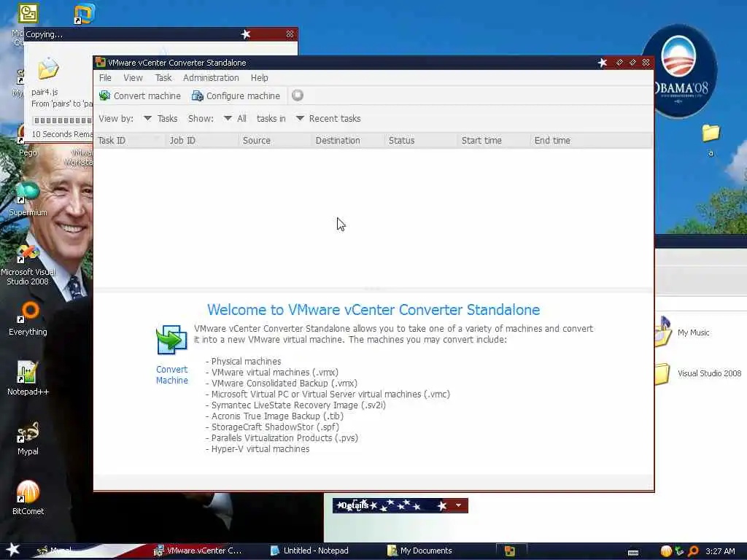The image size is (747, 560).
Task: Click the Convert machine button label
Action: (x=147, y=96)
